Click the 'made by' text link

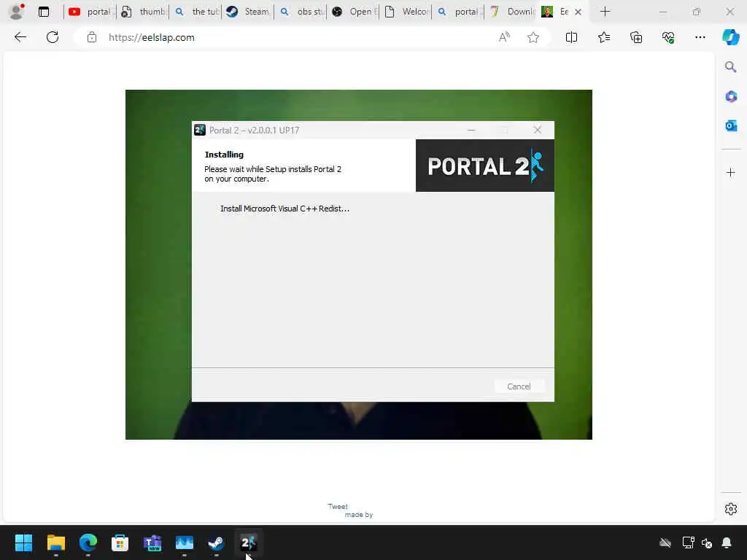(x=359, y=515)
